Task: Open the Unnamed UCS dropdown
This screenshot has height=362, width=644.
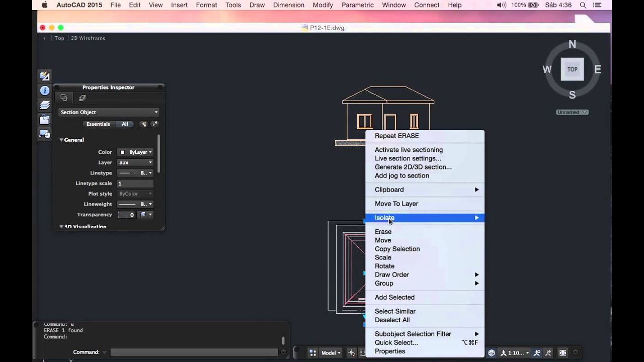Action: point(572,112)
